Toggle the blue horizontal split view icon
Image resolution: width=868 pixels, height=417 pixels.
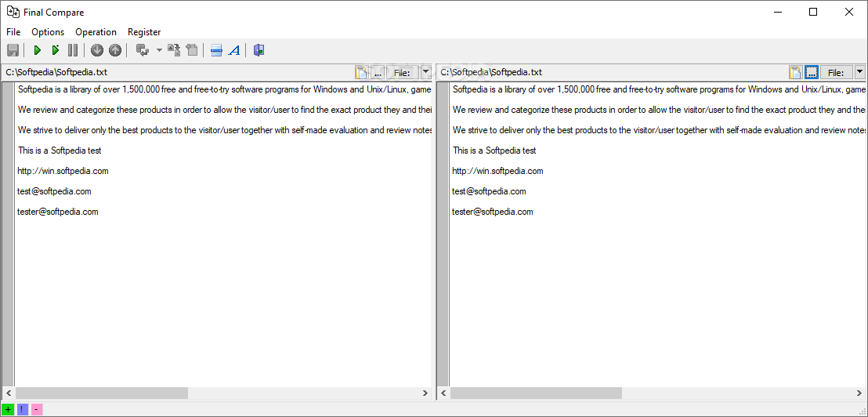[216, 50]
